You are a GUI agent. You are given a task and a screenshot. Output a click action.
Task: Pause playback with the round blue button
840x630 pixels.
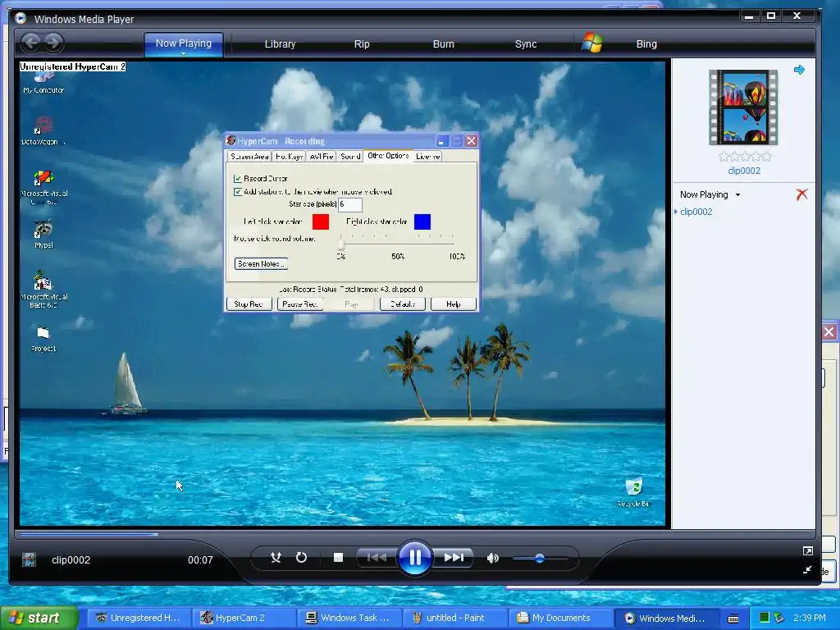point(415,558)
